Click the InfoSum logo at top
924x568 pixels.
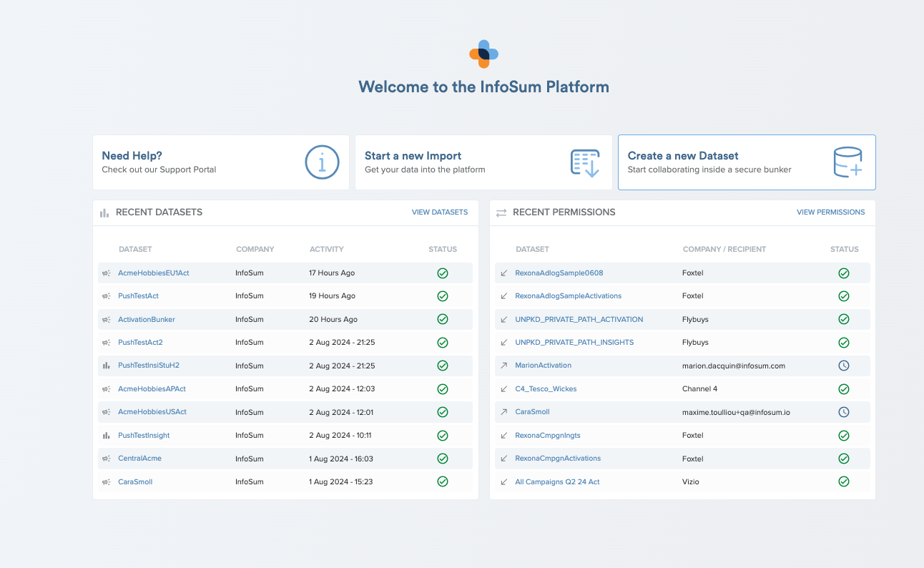(x=483, y=54)
